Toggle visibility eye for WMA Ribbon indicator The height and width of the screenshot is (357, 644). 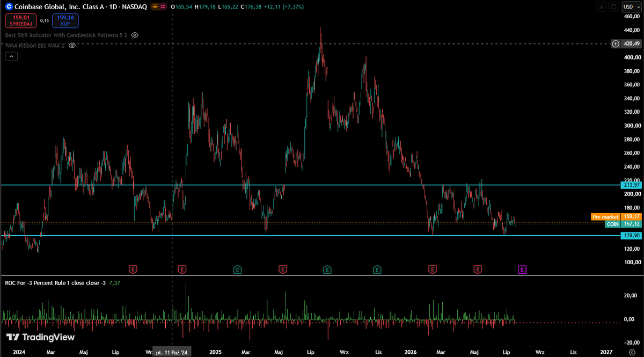[x=72, y=45]
